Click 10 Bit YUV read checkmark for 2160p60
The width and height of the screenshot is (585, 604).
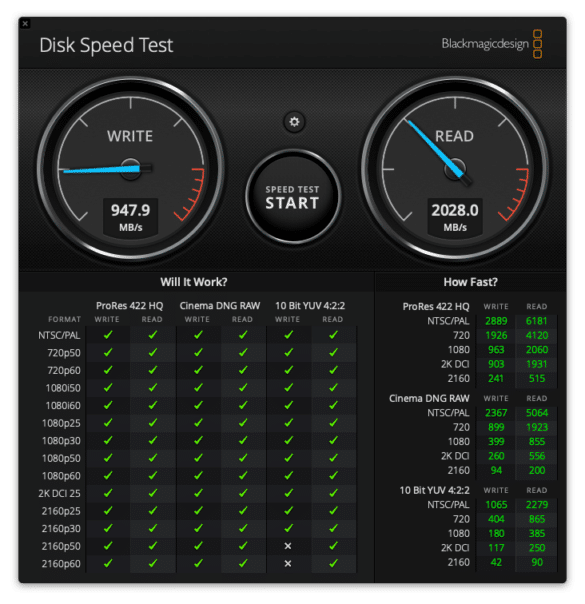[x=334, y=563]
